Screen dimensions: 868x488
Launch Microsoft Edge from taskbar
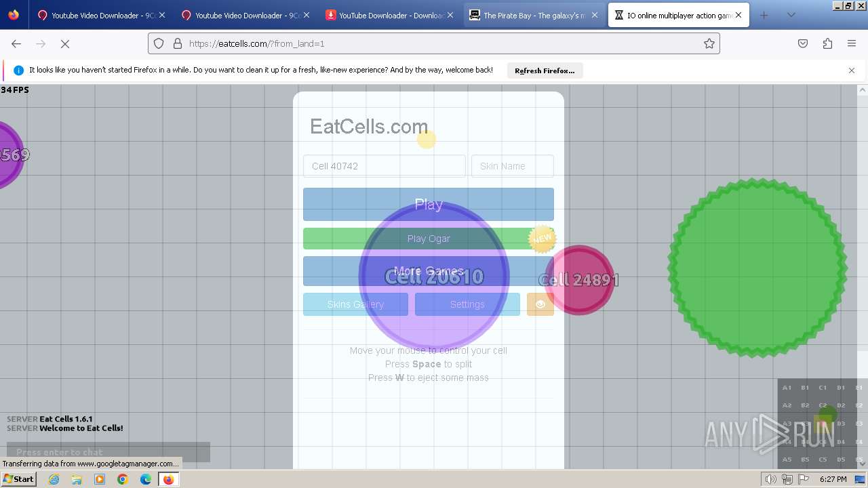pos(146,479)
